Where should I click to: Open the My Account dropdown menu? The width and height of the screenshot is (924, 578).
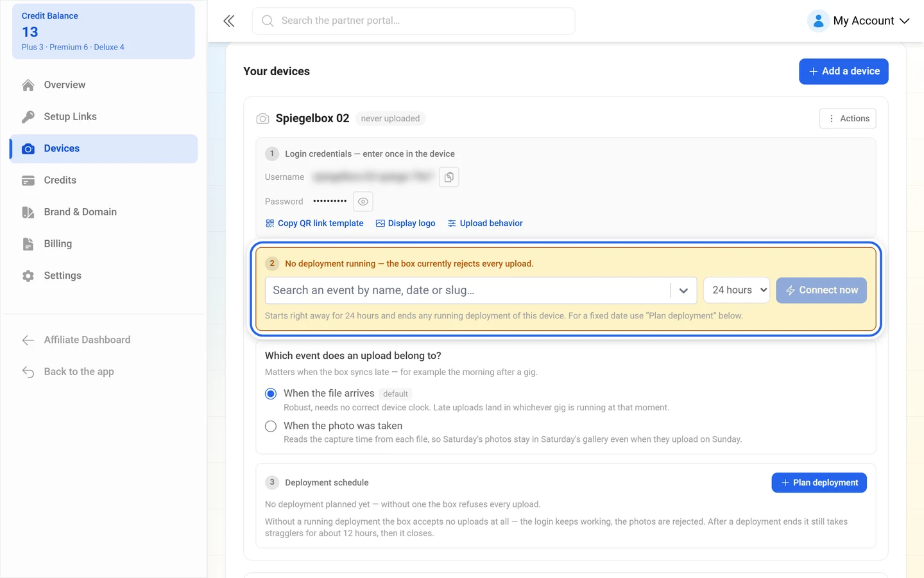tap(859, 21)
